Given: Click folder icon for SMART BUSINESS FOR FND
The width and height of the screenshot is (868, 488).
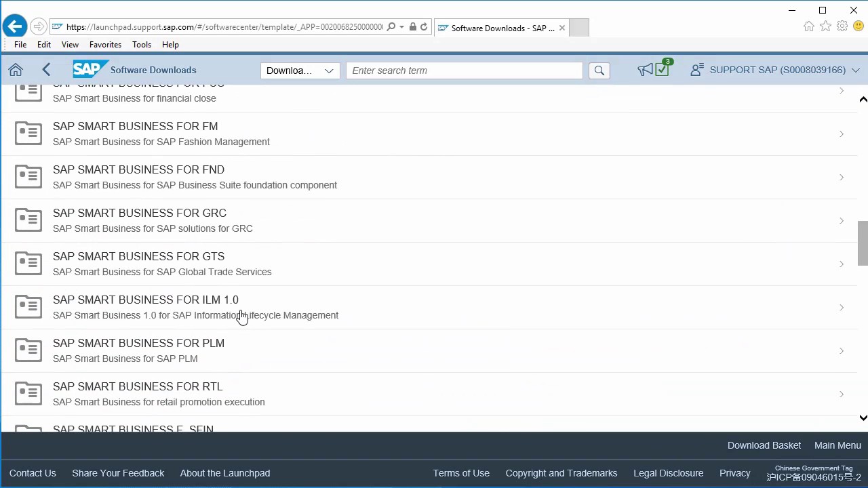Looking at the screenshot, I should pyautogui.click(x=28, y=177).
